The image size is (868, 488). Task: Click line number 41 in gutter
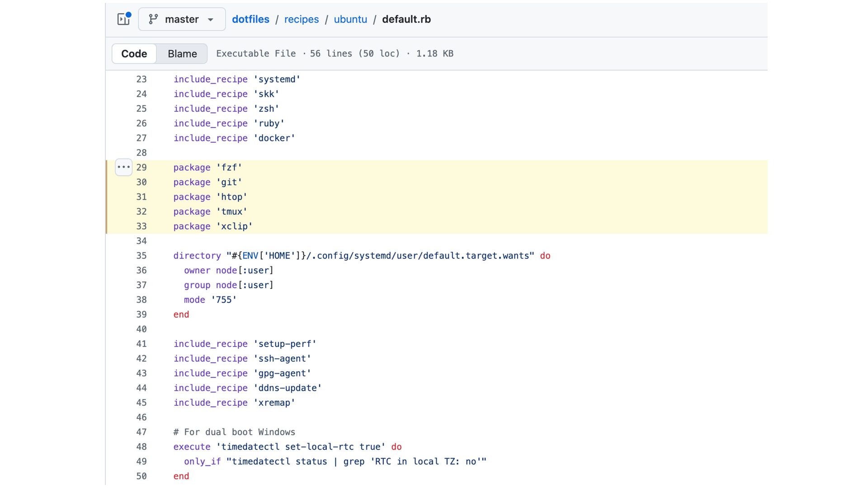coord(142,344)
